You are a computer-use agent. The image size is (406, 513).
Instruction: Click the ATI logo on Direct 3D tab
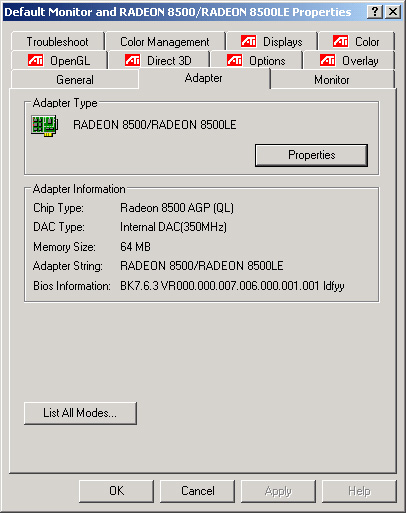132,60
